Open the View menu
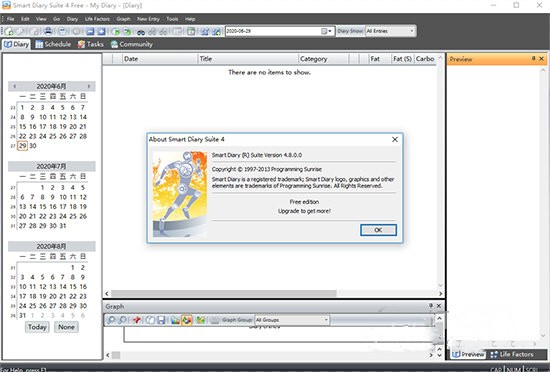This screenshot has width=550, height=372. coord(41,19)
